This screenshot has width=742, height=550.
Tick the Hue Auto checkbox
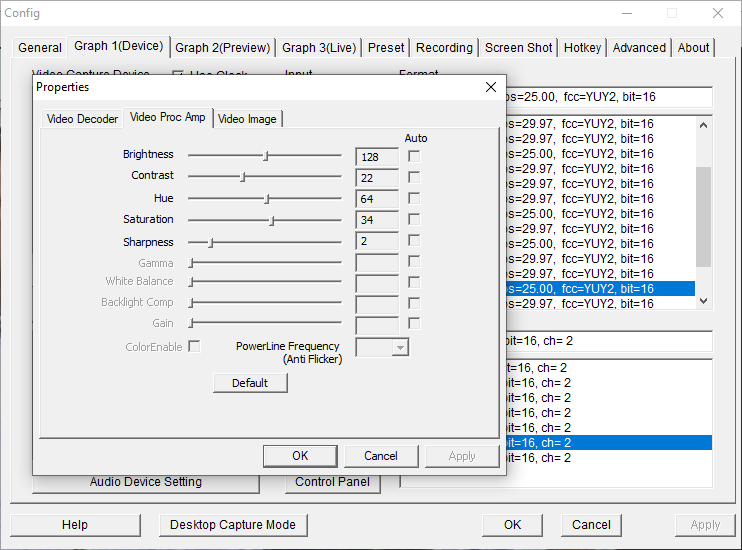pos(414,198)
